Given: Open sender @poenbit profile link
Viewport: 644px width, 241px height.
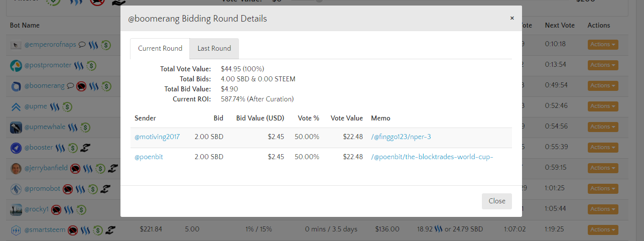Looking at the screenshot, I should point(149,157).
